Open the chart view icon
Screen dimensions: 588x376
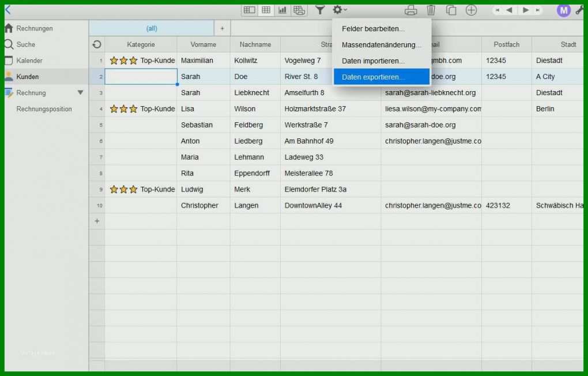(282, 10)
